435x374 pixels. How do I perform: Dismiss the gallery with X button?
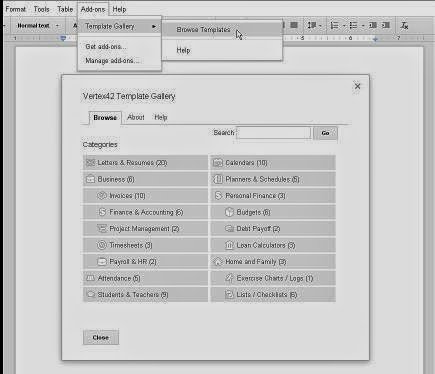point(357,86)
